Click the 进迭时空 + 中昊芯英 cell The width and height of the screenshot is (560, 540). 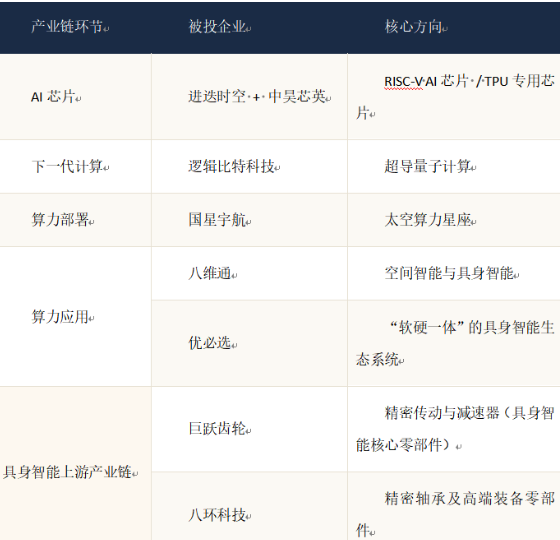click(x=249, y=97)
